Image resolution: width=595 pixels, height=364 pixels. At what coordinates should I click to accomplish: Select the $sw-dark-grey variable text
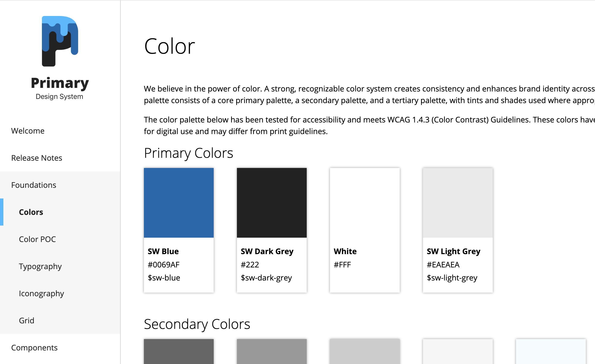point(266,278)
